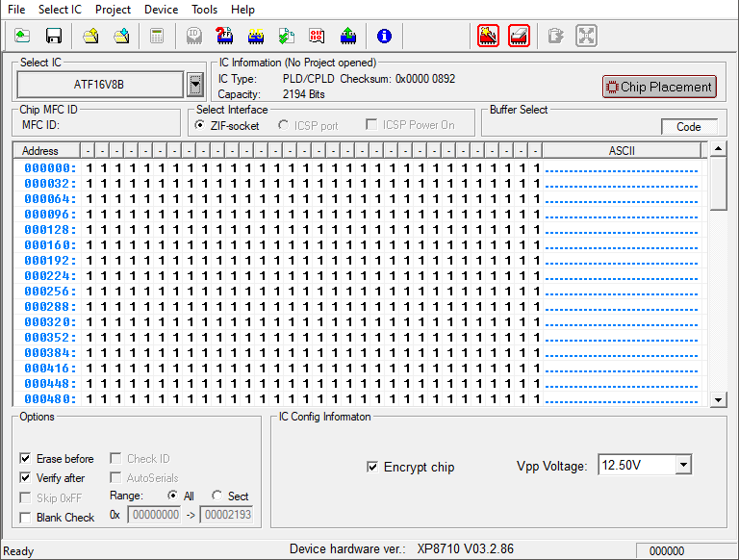Click the program chip icon with green arrow
The height and width of the screenshot is (560, 739).
click(348, 37)
